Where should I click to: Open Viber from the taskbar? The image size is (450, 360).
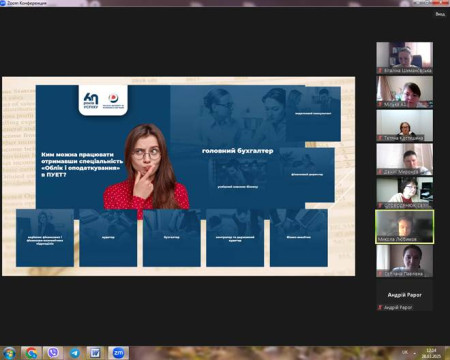point(53,353)
